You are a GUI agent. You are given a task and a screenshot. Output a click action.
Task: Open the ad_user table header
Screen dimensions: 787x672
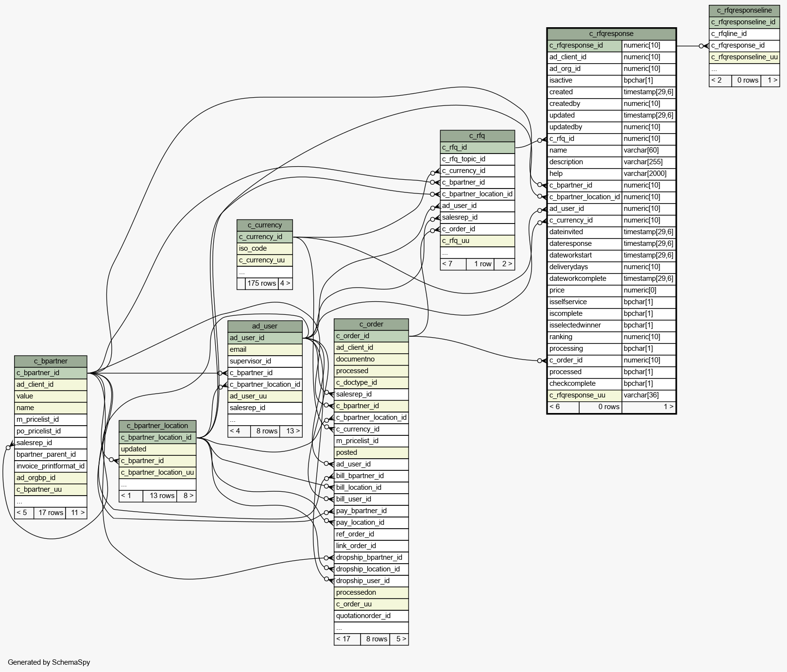point(265,326)
